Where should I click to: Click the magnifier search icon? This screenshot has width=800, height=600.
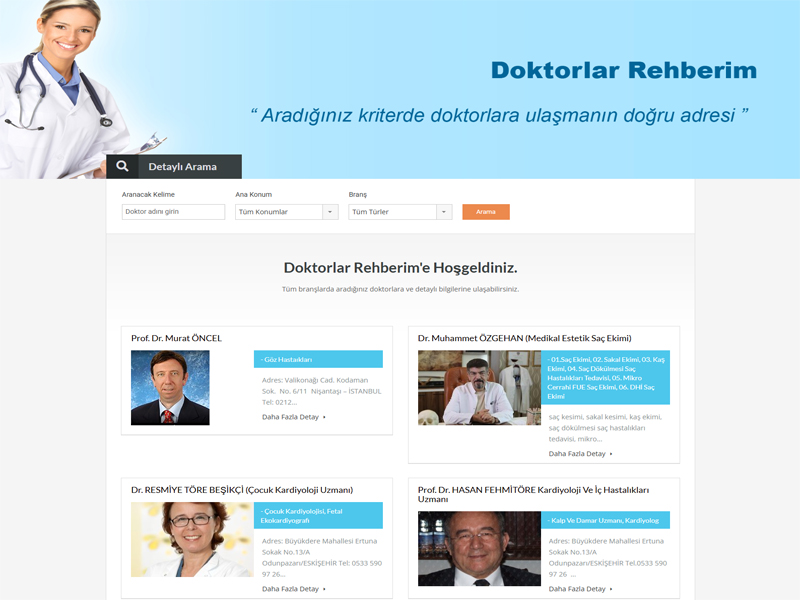[122, 167]
